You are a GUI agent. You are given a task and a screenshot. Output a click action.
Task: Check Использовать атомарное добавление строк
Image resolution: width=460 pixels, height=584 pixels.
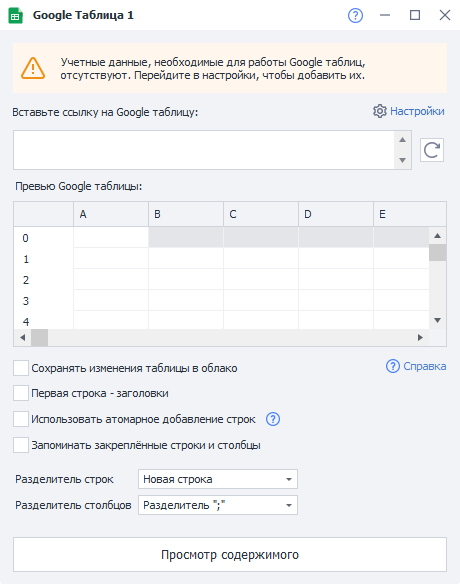tap(21, 419)
